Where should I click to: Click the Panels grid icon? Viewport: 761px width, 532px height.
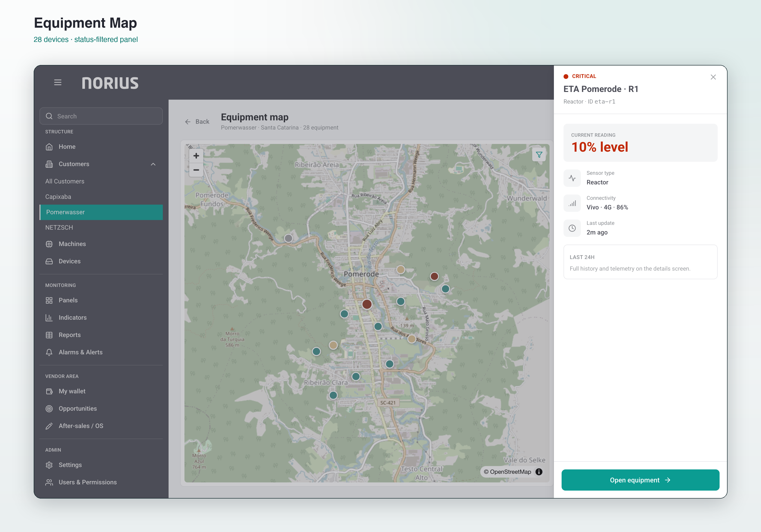(x=49, y=300)
